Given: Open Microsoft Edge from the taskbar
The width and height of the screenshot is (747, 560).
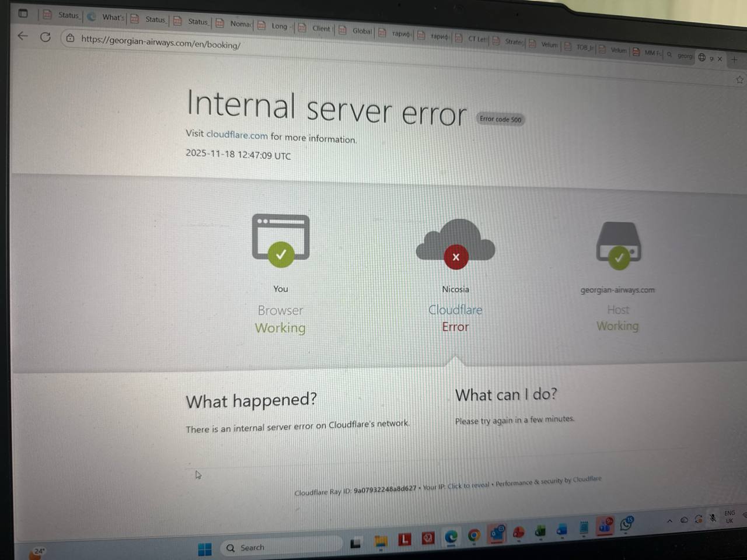Looking at the screenshot, I should (451, 536).
